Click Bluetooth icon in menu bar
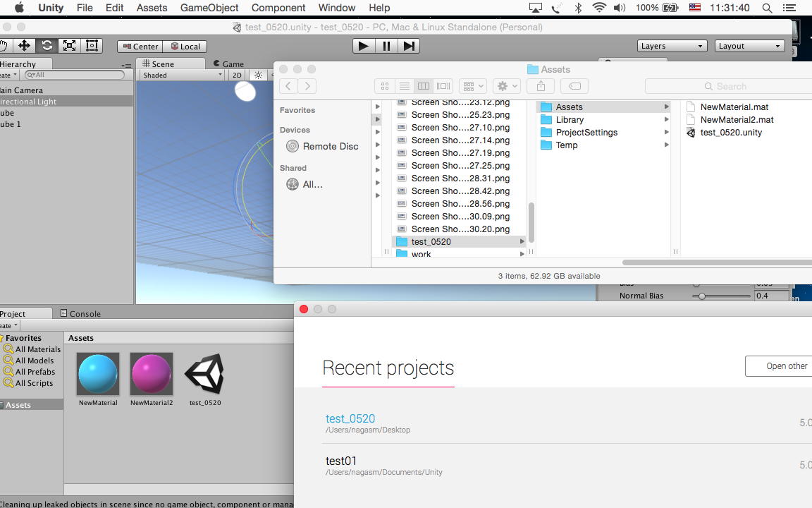This screenshot has height=508, width=812. (x=578, y=8)
